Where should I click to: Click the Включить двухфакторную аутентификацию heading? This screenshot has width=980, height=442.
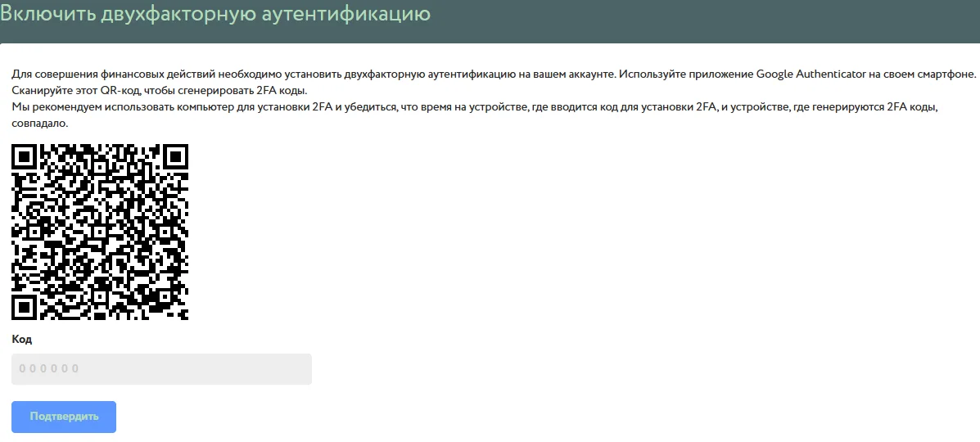(x=215, y=14)
